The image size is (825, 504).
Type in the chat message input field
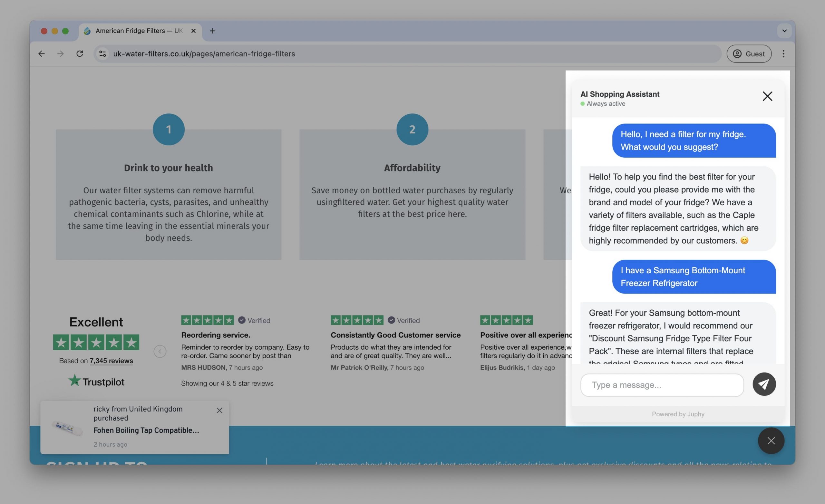(662, 384)
